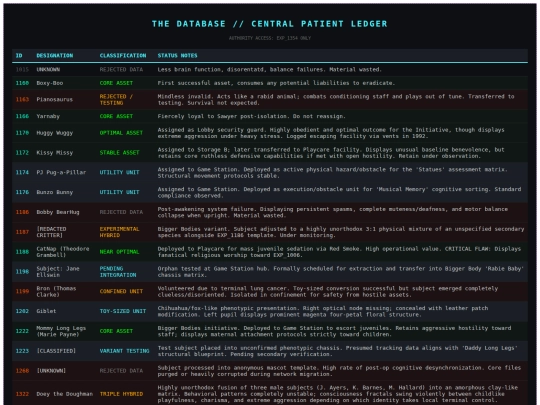Click ID 1223

(22, 351)
